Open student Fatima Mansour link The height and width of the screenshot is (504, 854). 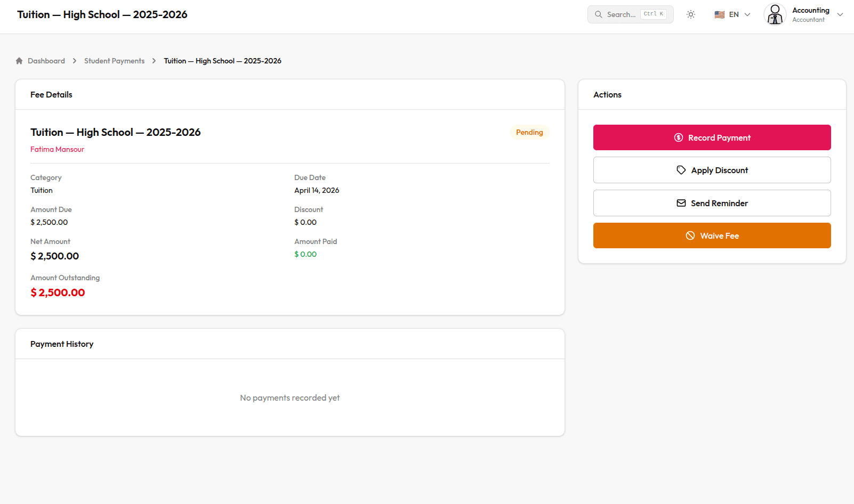coord(57,149)
